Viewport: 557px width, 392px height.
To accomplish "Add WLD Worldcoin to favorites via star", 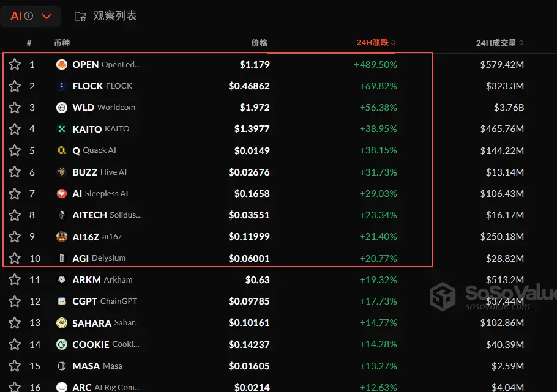I will (x=15, y=107).
